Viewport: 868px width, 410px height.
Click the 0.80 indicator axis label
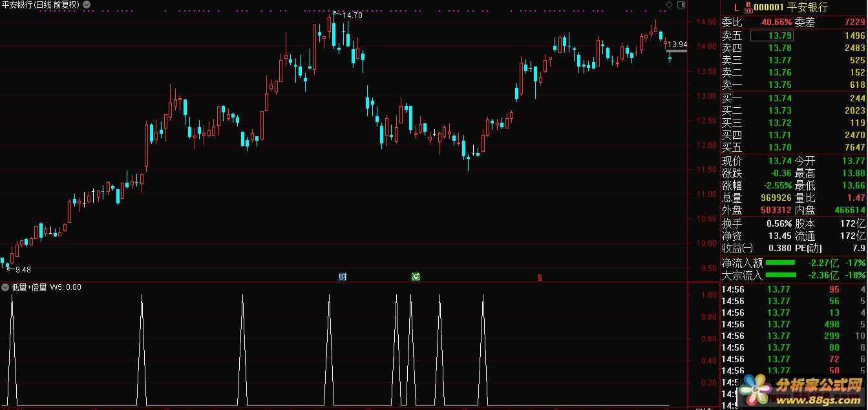coord(708,317)
